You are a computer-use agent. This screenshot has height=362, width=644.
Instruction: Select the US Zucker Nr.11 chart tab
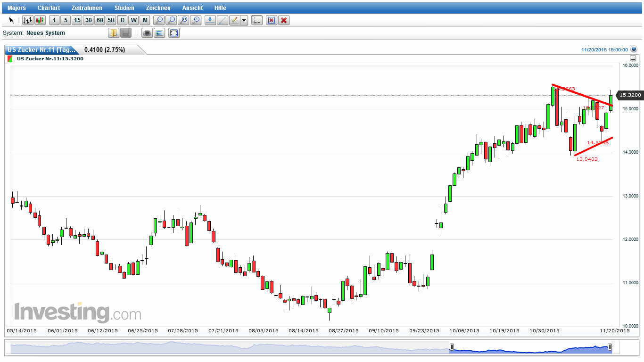(41, 49)
